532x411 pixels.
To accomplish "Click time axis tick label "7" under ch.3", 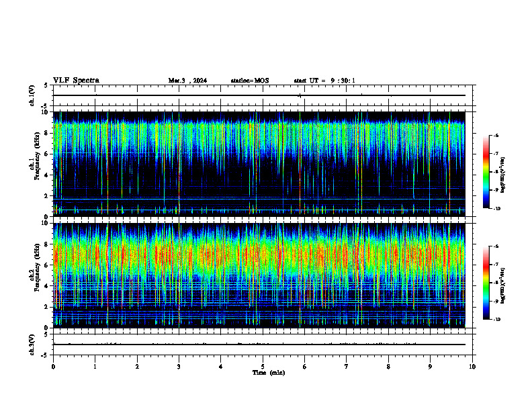I will (347, 367).
